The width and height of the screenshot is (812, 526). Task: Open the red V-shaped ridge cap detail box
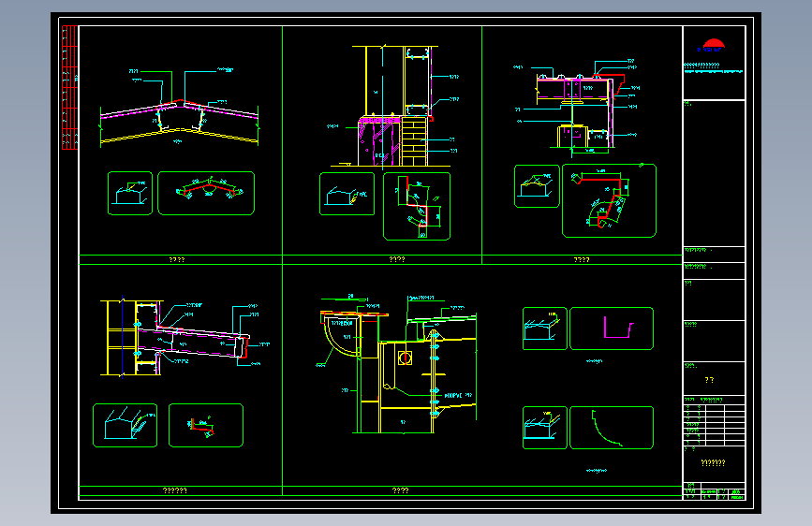pos(206,193)
